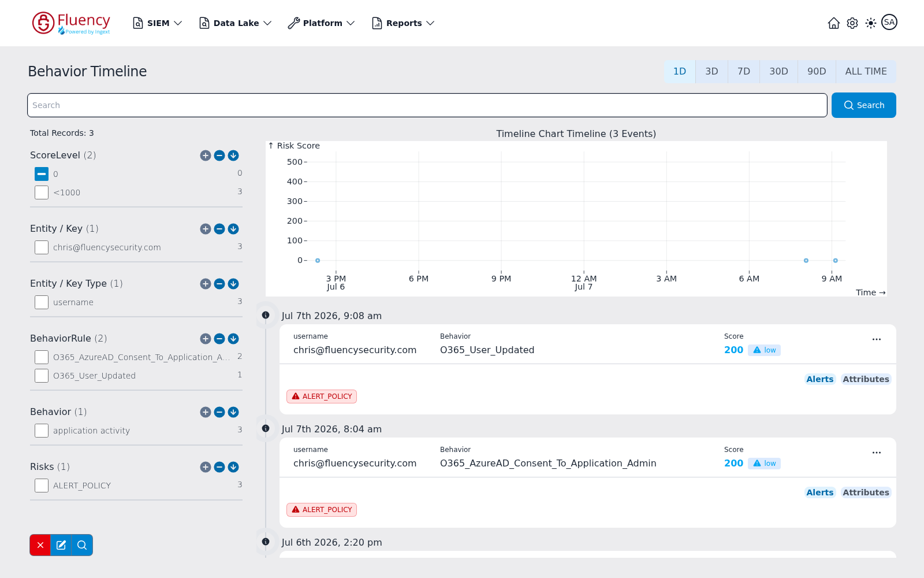Click info marker for Jul 7th 8:04 am
The height and width of the screenshot is (578, 924).
click(266, 428)
